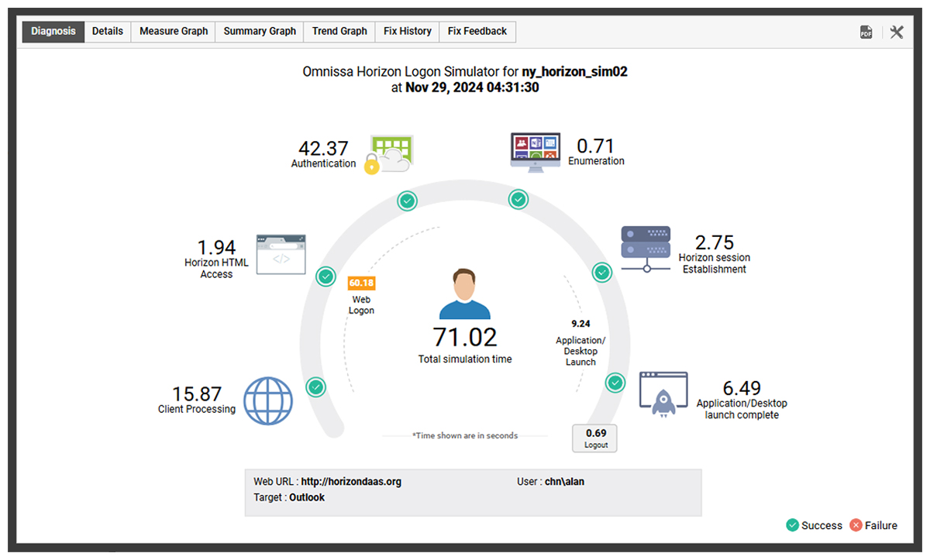Go to the Fix Feedback tab

coord(477,32)
